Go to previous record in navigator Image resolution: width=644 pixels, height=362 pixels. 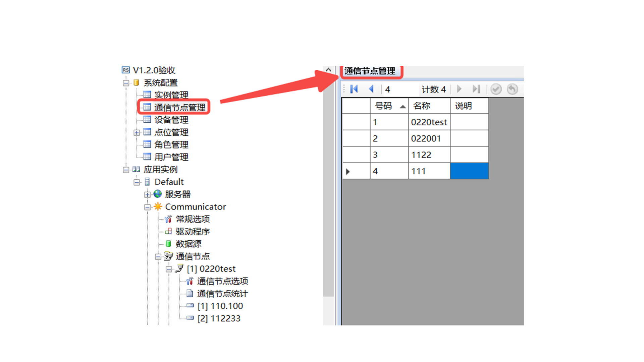pos(371,89)
